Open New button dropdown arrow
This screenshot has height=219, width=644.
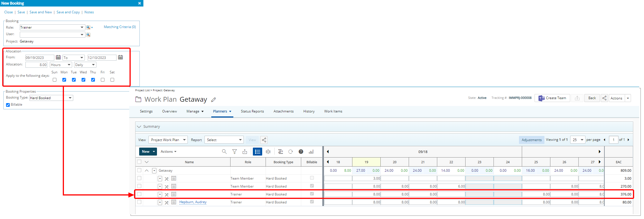154,152
